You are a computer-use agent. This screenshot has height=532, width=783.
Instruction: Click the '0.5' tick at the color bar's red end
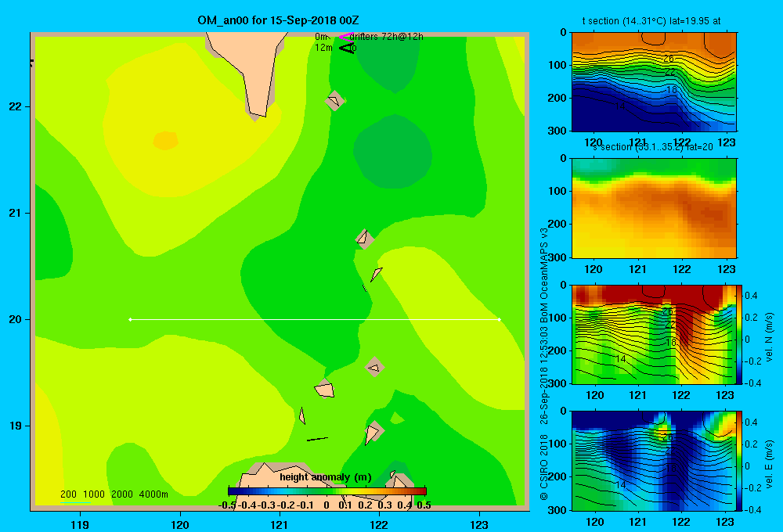pyautogui.click(x=424, y=505)
